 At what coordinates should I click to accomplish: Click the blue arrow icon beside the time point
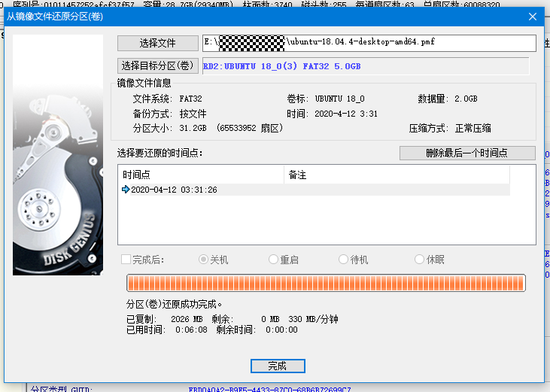(126, 190)
